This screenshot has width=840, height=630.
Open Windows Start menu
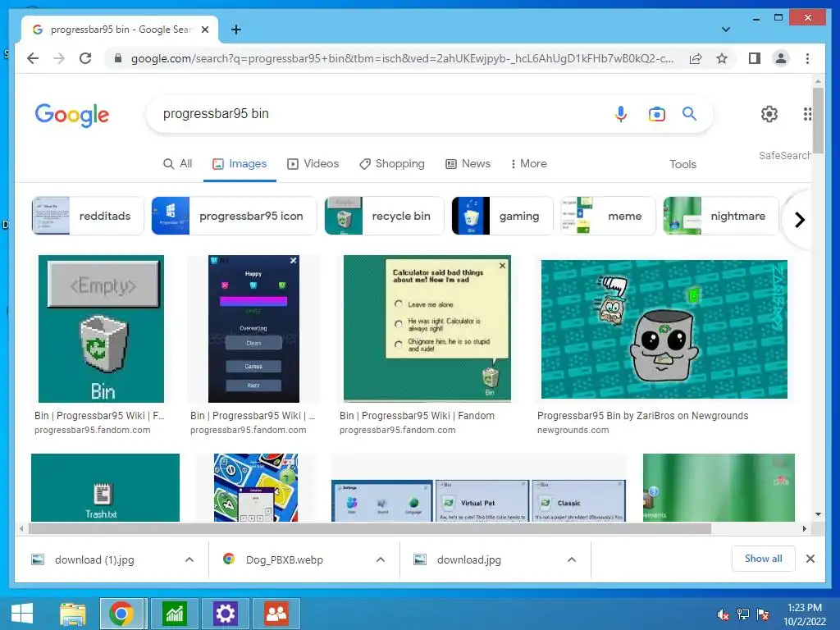click(x=22, y=614)
